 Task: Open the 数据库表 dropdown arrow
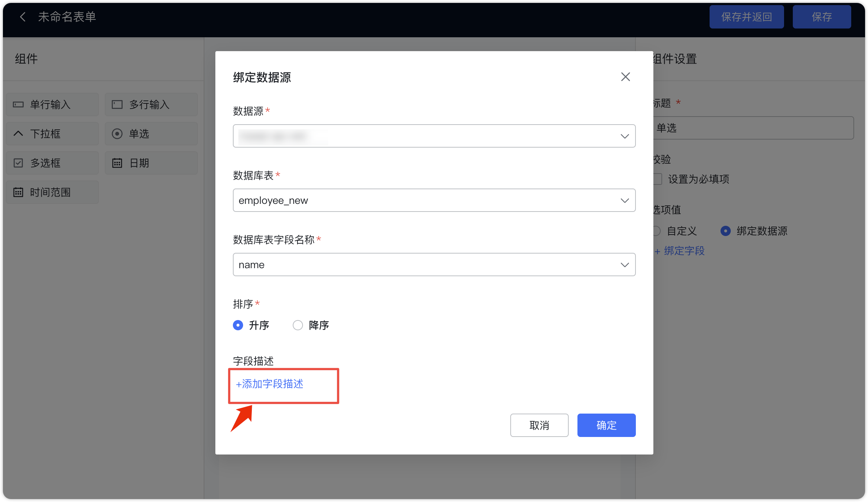(x=625, y=201)
